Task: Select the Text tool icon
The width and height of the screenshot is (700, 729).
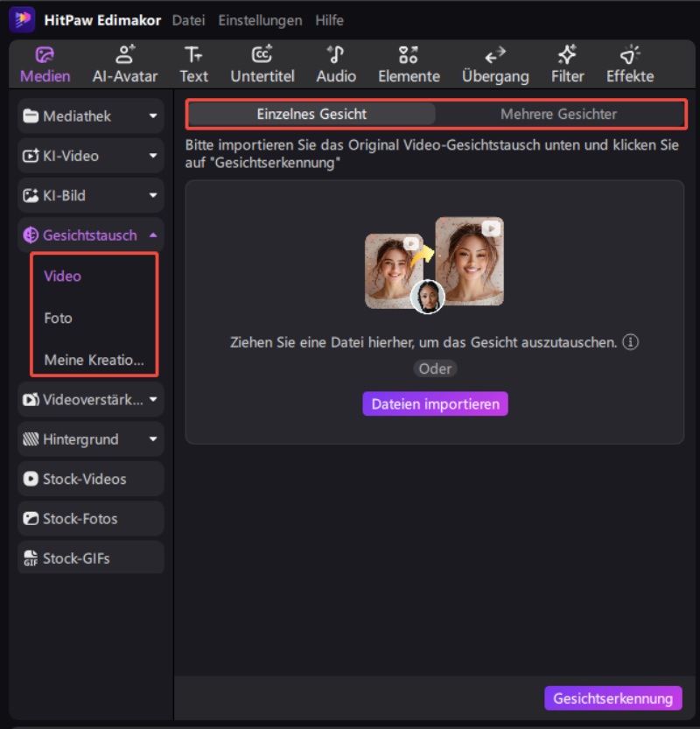Action: 193,65
